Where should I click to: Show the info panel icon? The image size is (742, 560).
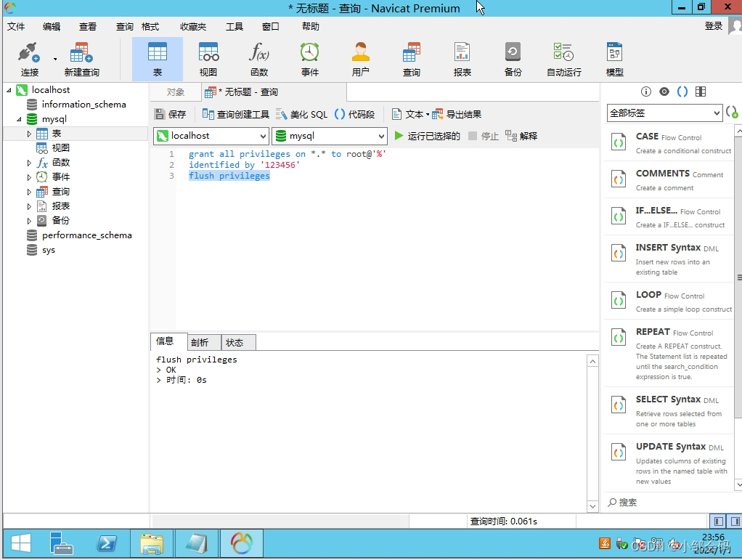pyautogui.click(x=646, y=92)
